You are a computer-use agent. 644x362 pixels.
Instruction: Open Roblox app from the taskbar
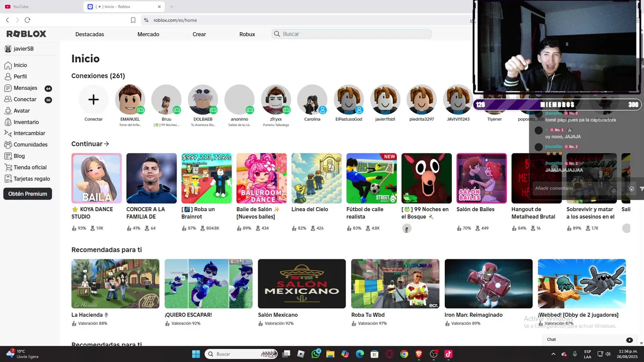(x=301, y=354)
